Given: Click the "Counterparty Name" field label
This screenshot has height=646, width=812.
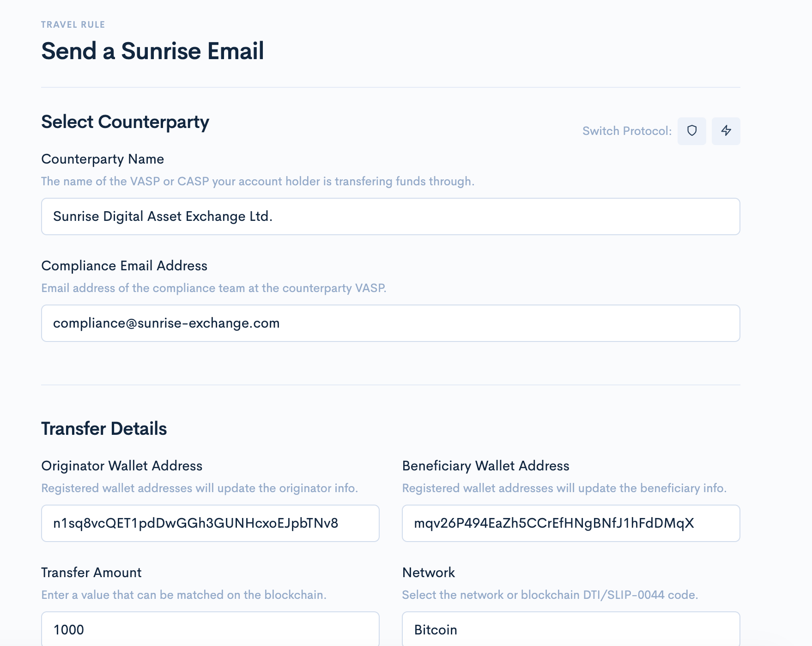Looking at the screenshot, I should tap(103, 159).
